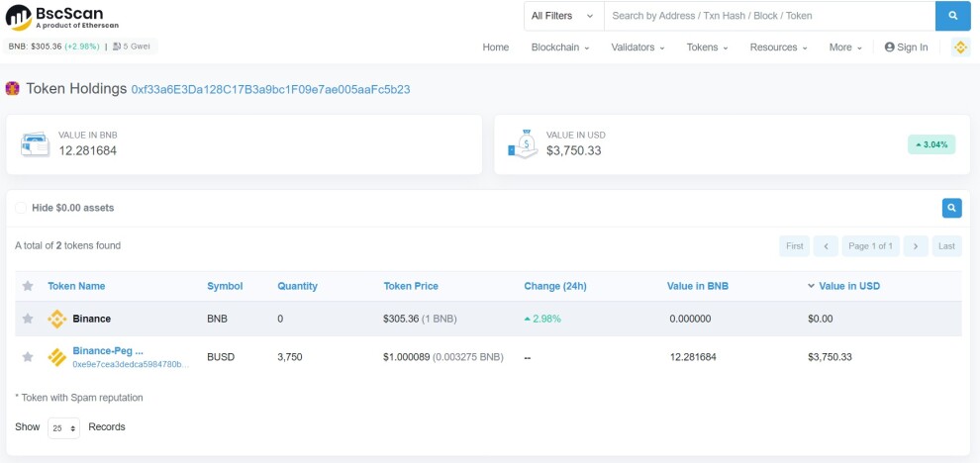
Task: Click the Binance BNB token logo
Action: (56, 319)
